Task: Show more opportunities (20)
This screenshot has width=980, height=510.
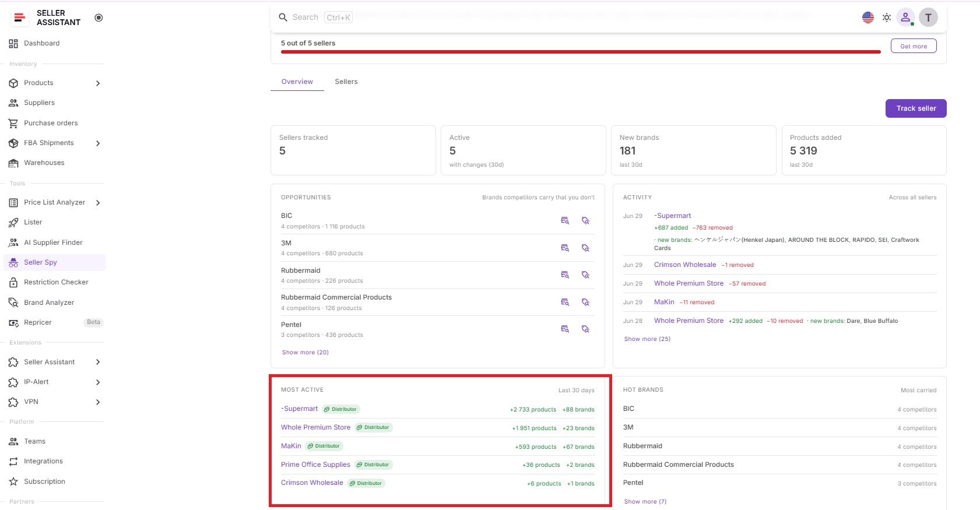Action: [x=305, y=353]
